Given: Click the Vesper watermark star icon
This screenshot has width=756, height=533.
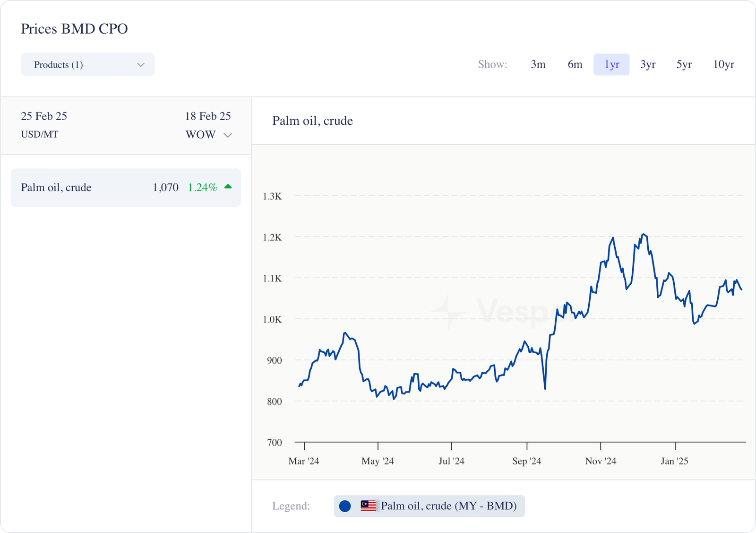Looking at the screenshot, I should (447, 312).
